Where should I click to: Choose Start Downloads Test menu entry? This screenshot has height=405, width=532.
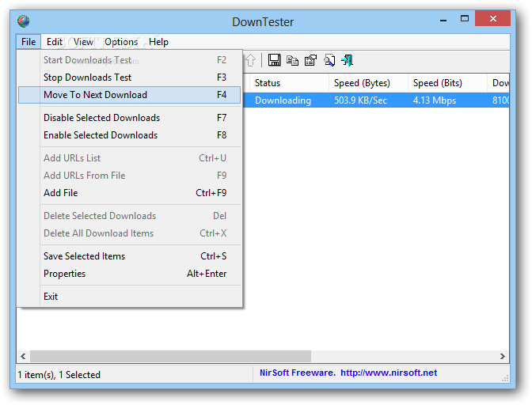click(130, 60)
